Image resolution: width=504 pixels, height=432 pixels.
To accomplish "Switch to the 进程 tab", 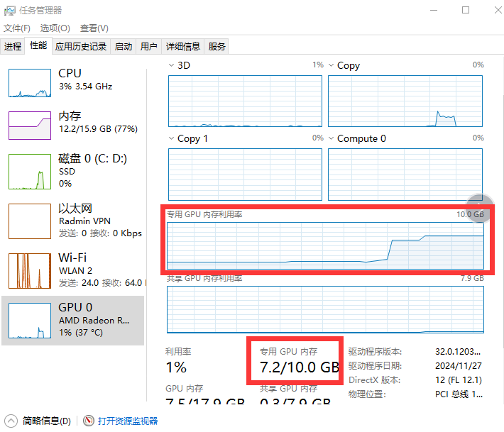I will (13, 47).
